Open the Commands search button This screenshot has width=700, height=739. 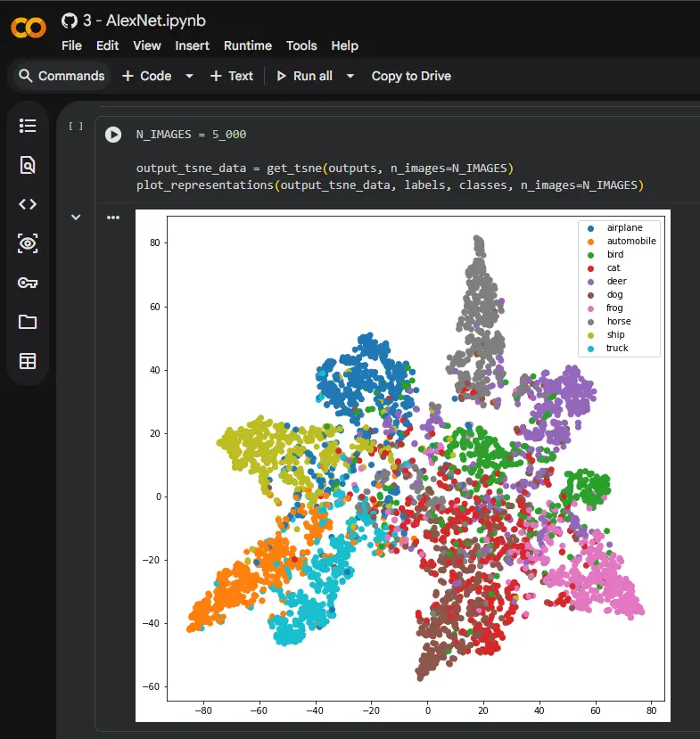(x=62, y=76)
